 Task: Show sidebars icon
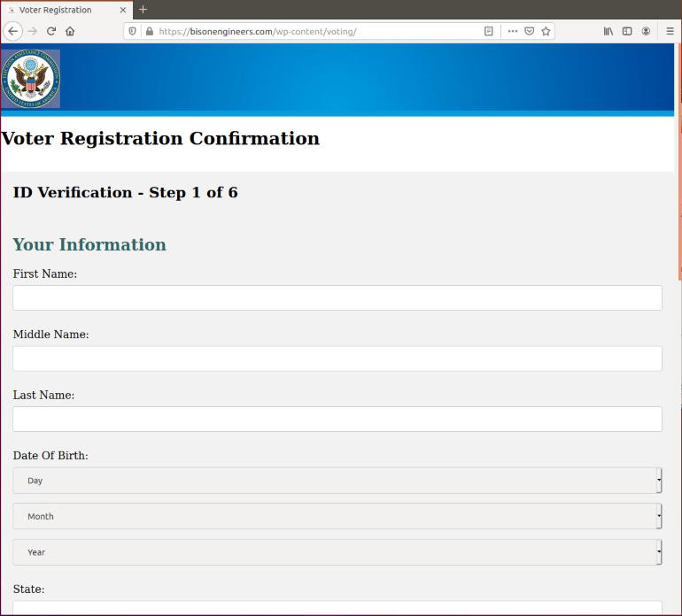coord(627,31)
